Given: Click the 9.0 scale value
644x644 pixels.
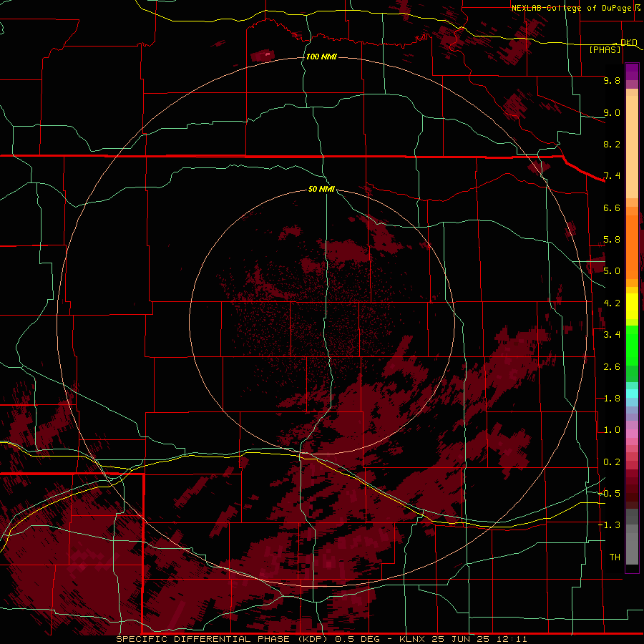Looking at the screenshot, I should click(612, 112).
